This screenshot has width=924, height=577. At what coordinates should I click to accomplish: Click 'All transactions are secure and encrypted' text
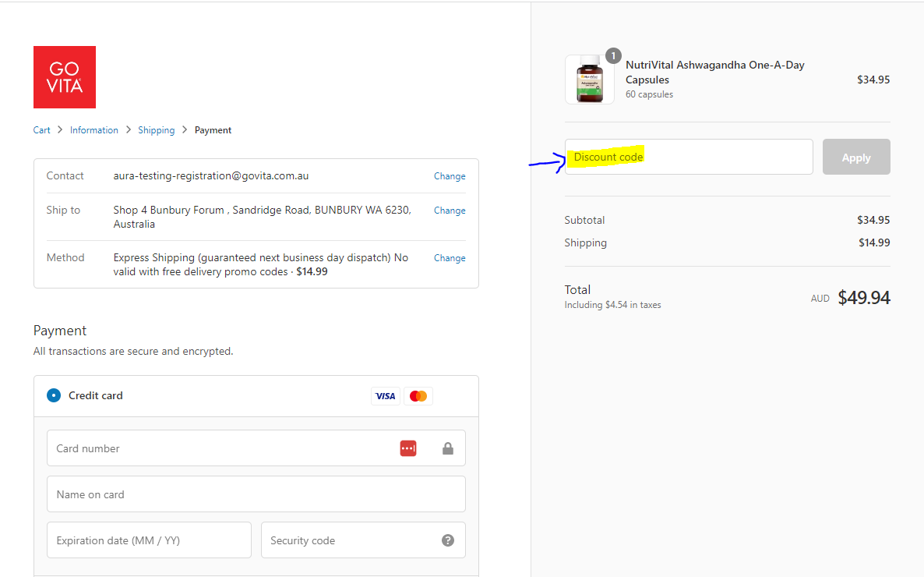tap(133, 352)
